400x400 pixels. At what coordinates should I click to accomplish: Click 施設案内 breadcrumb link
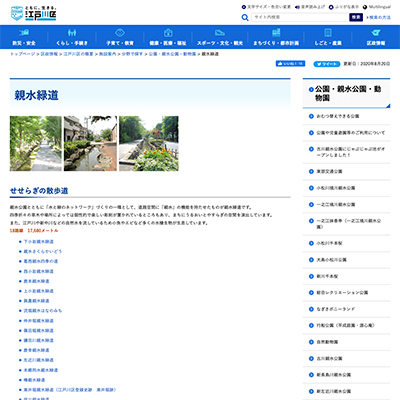[x=107, y=54]
